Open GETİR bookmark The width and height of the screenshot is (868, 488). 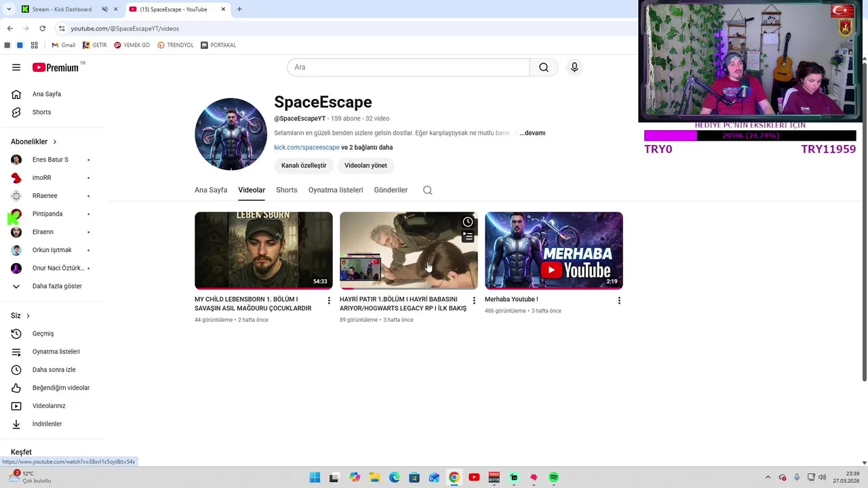pyautogui.click(x=95, y=45)
